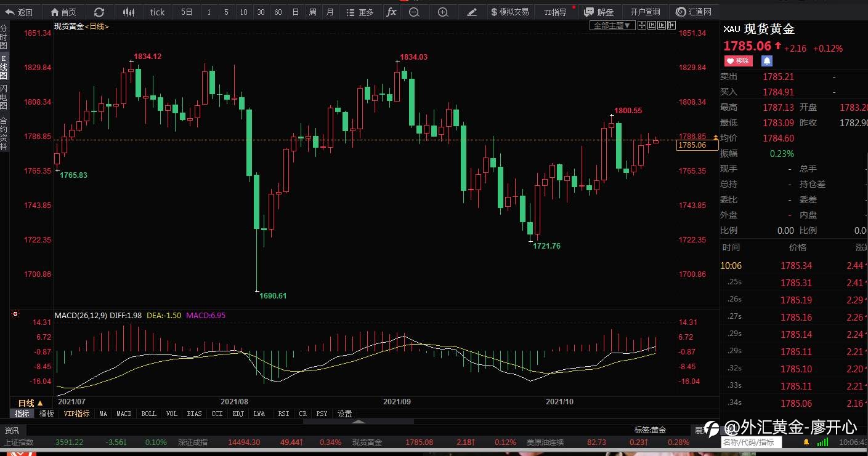Expand the 全部主题 theme dropdown

pos(612,25)
